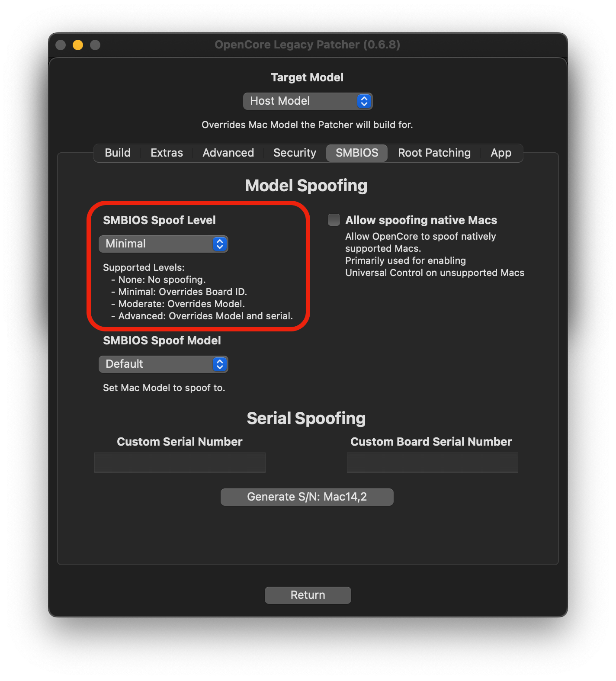Screen dimensions: 616x681
Task: Click the yellow minimize window button
Action: coord(78,45)
